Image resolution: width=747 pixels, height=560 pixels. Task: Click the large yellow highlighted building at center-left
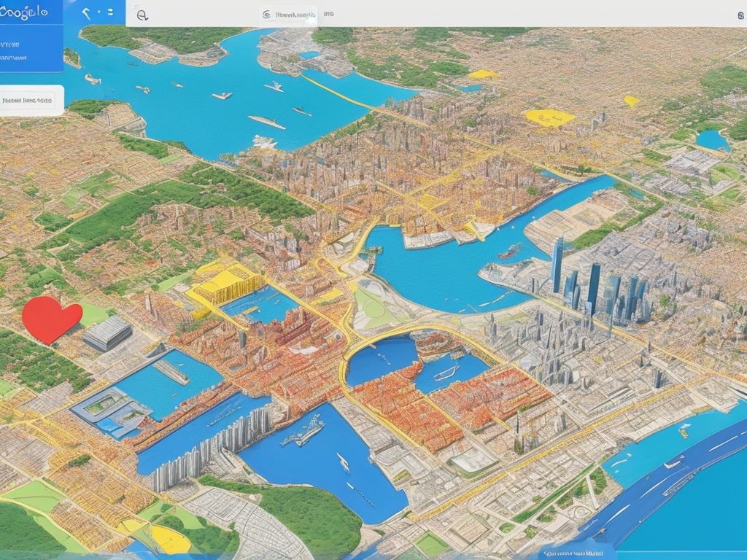[228, 284]
